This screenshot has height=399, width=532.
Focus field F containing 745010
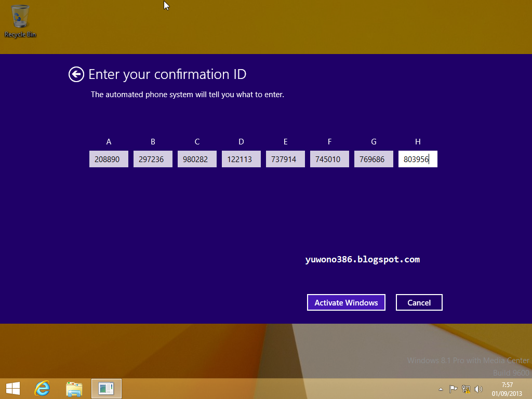point(329,159)
